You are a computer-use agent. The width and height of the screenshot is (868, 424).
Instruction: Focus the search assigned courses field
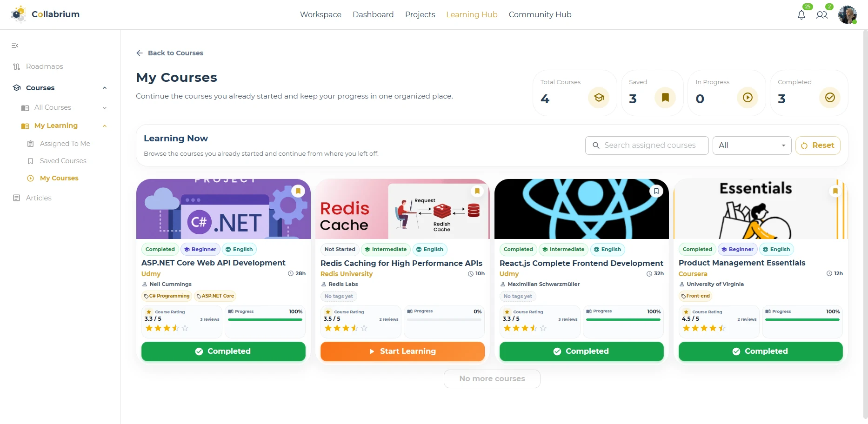pos(647,146)
